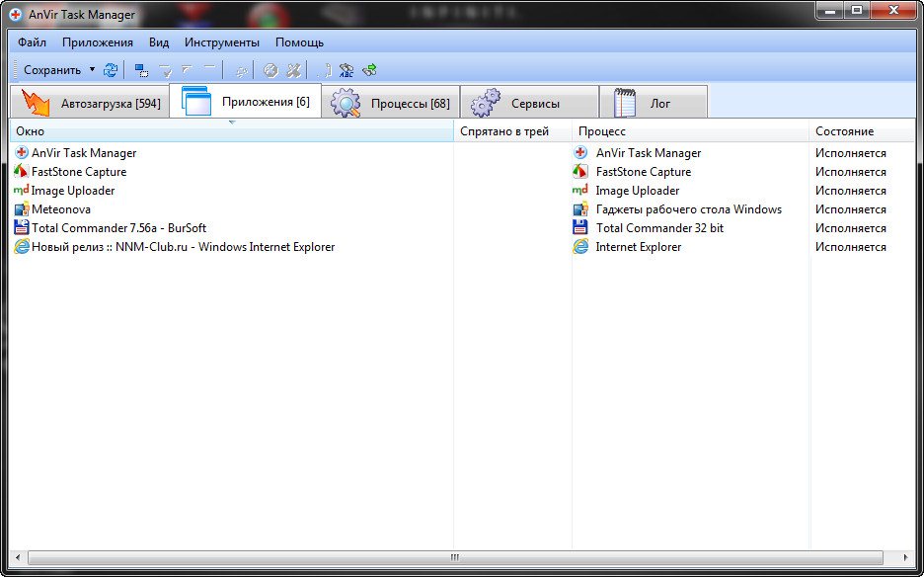Click the binoculars find-next arrow icon
Viewport: 924px width, 577px height.
tap(369, 70)
